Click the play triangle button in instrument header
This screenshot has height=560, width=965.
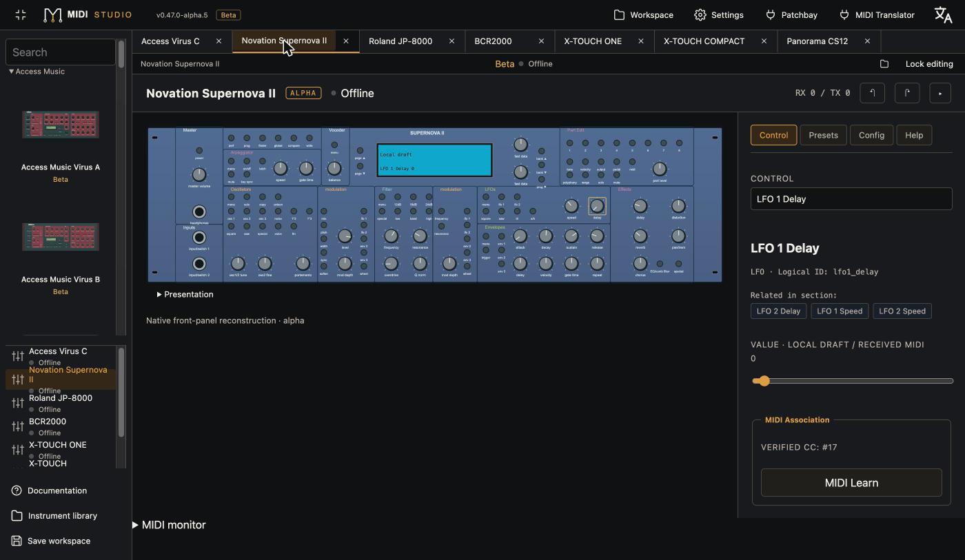(x=940, y=93)
